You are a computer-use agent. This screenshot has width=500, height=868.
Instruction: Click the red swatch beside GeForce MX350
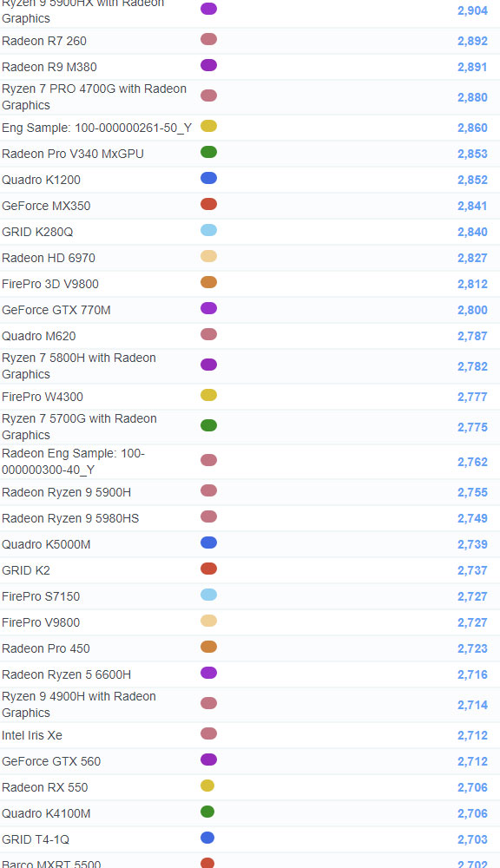coord(208,204)
